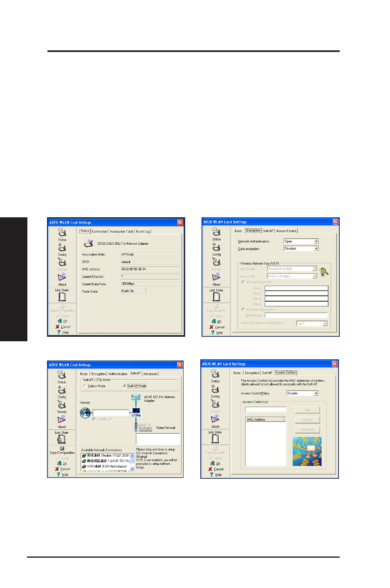
Task: Click the Link State icon in the Status-tab window
Action: [62, 297]
